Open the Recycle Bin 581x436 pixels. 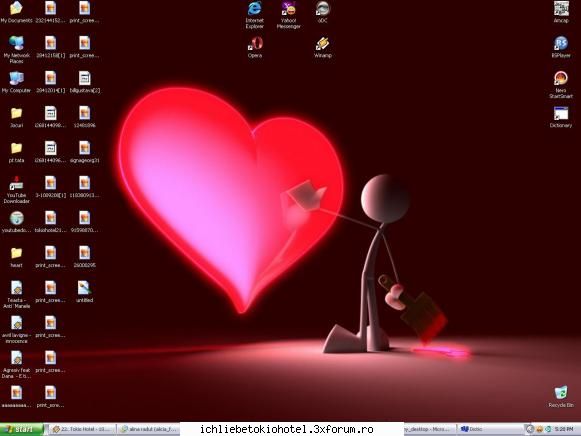(561, 397)
